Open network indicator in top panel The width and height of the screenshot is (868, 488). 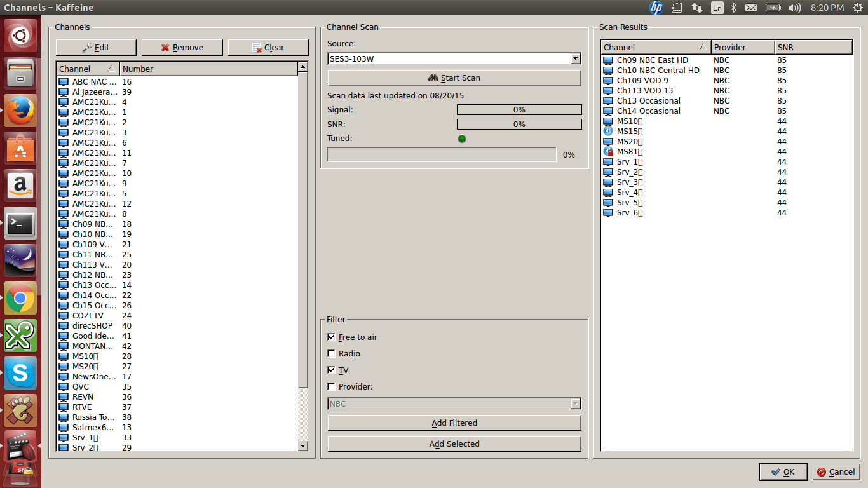pos(697,8)
